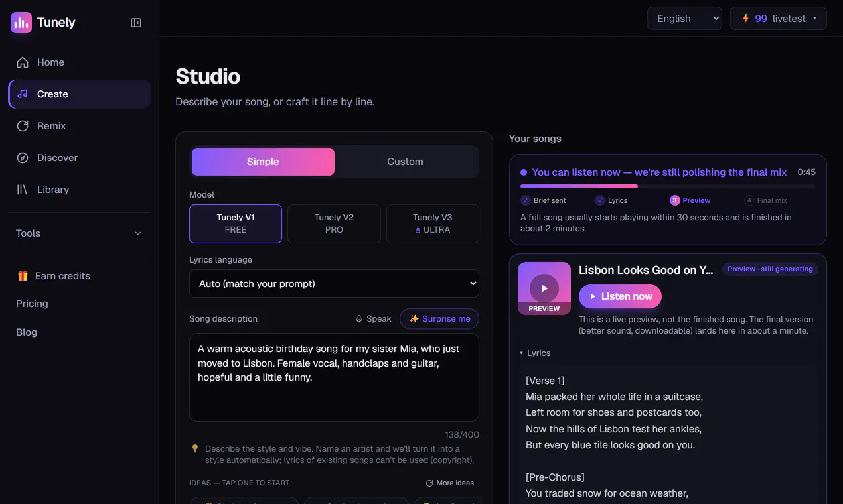Screen dimensions: 843x504
Task: Click the refresh icon beside More ideas
Action: click(x=429, y=483)
